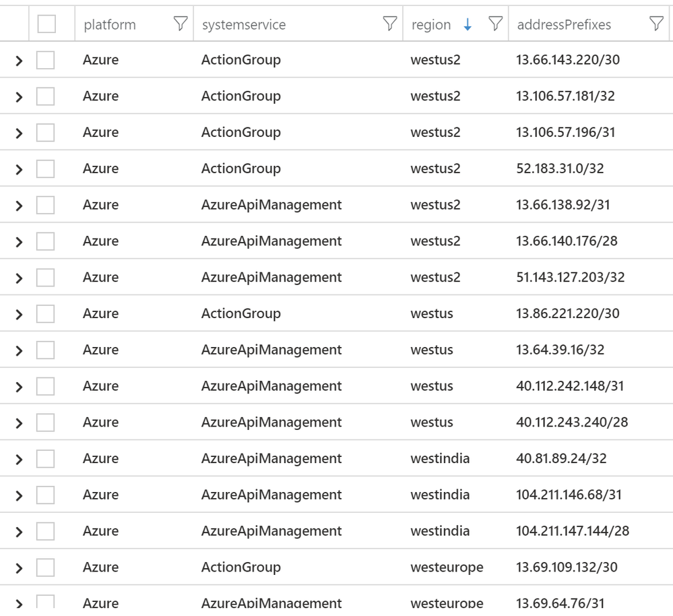This screenshot has width=673, height=616.
Task: Expand the row with 40.81.89.24/32
Action: click(19, 460)
